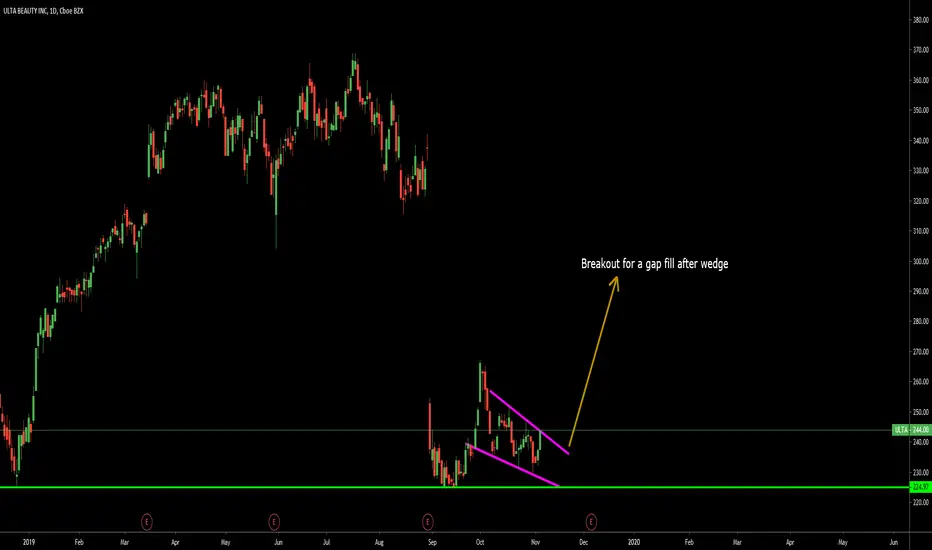Click the ULTA 244.00 current price label

point(911,429)
